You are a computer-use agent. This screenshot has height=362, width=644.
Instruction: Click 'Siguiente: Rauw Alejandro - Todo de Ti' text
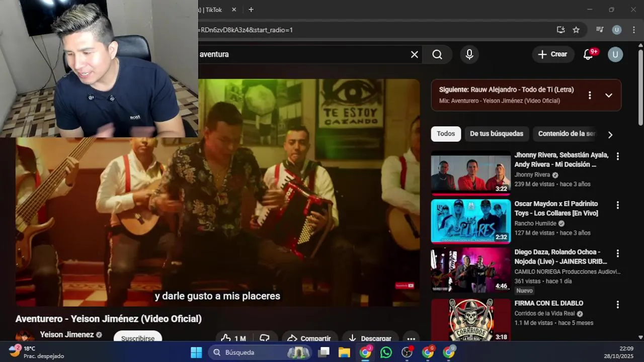506,89
